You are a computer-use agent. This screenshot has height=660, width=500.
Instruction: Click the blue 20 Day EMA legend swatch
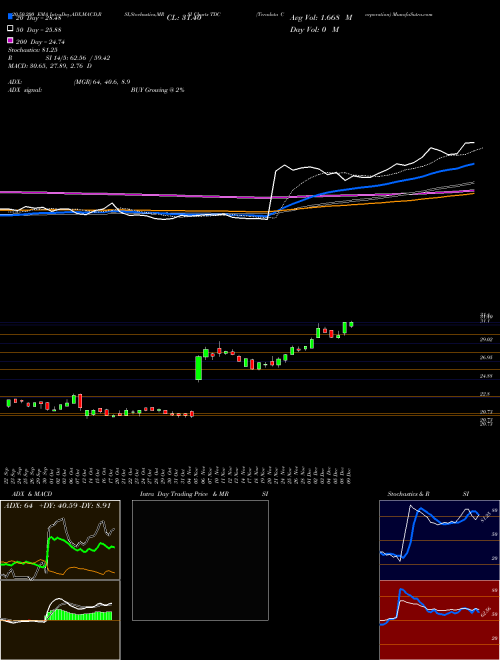click(10, 17)
